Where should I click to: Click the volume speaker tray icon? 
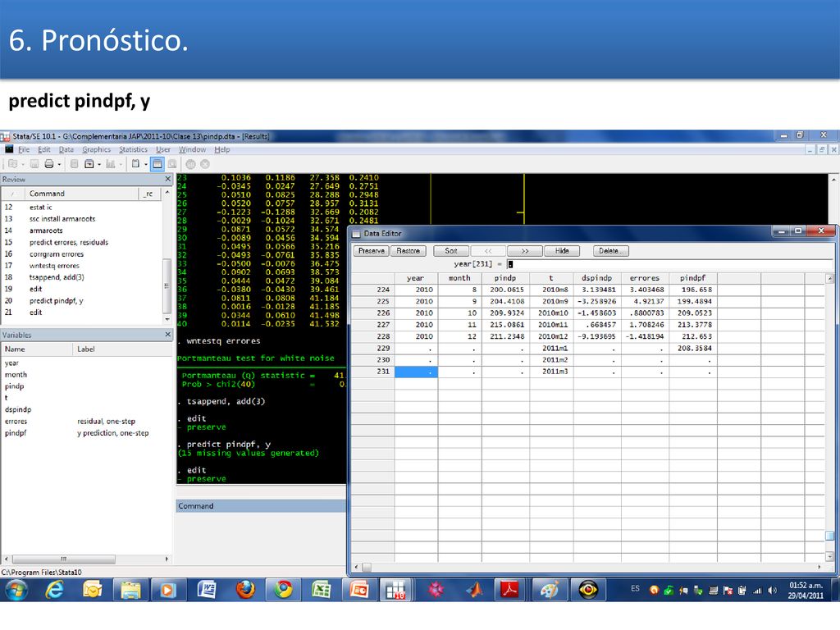772,591
